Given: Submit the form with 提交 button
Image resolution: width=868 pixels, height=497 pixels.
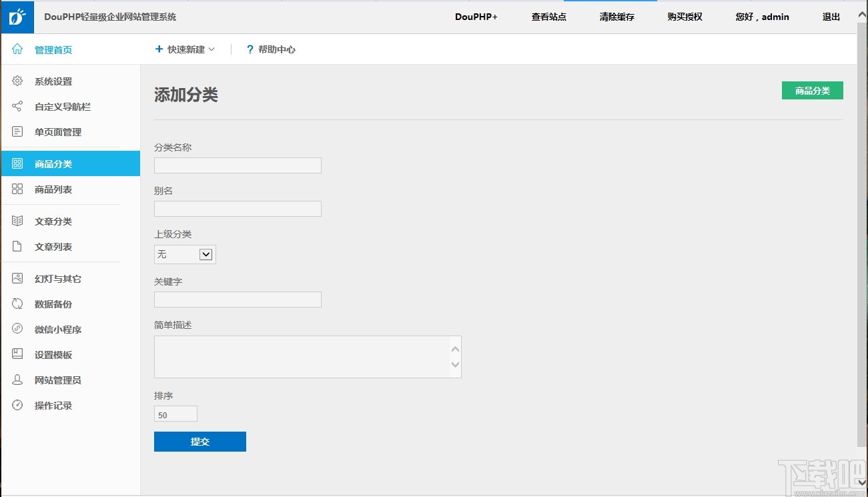Looking at the screenshot, I should (200, 442).
